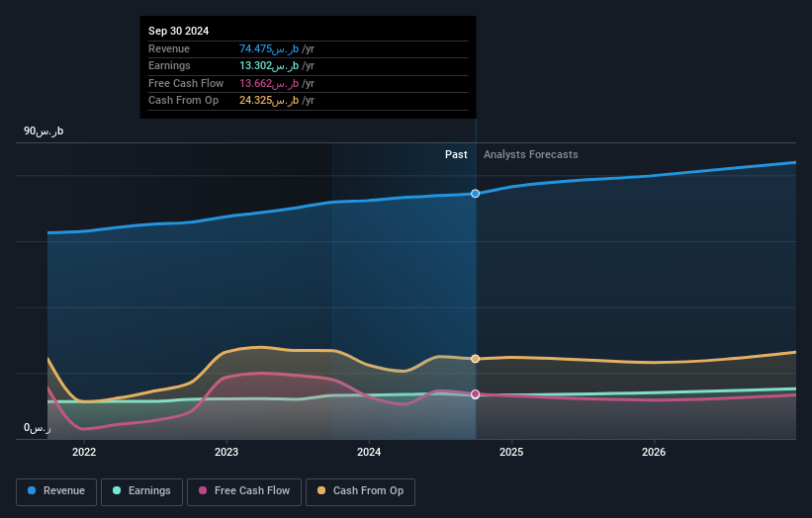
Task: Click the Past section label
Action: (x=456, y=155)
